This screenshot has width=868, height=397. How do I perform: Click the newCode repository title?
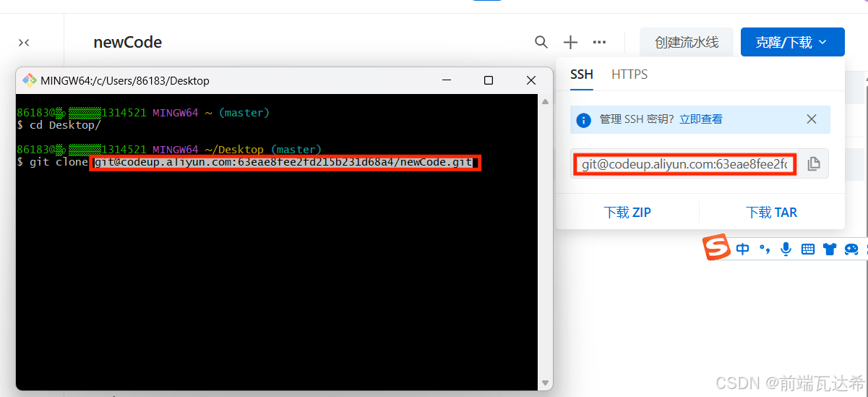[x=128, y=43]
